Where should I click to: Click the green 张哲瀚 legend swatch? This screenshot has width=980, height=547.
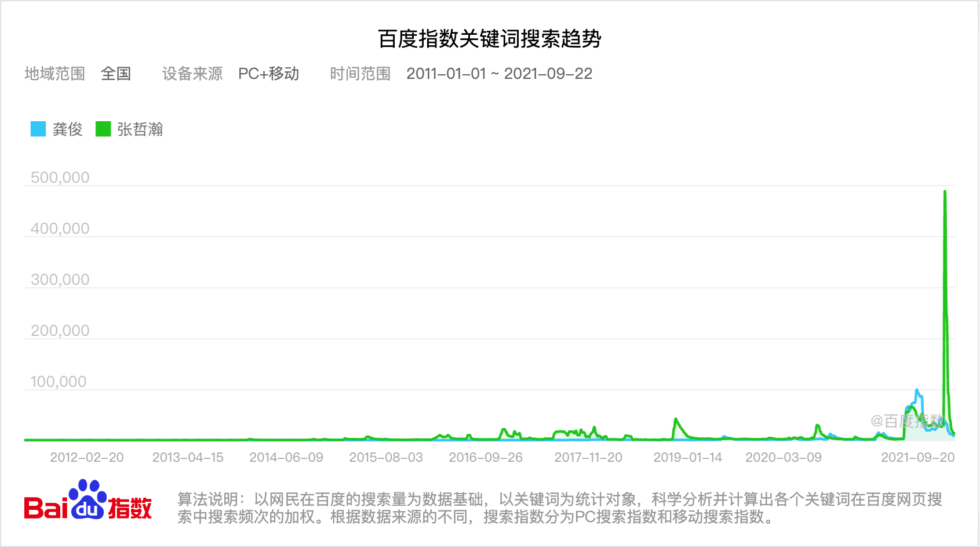[103, 129]
